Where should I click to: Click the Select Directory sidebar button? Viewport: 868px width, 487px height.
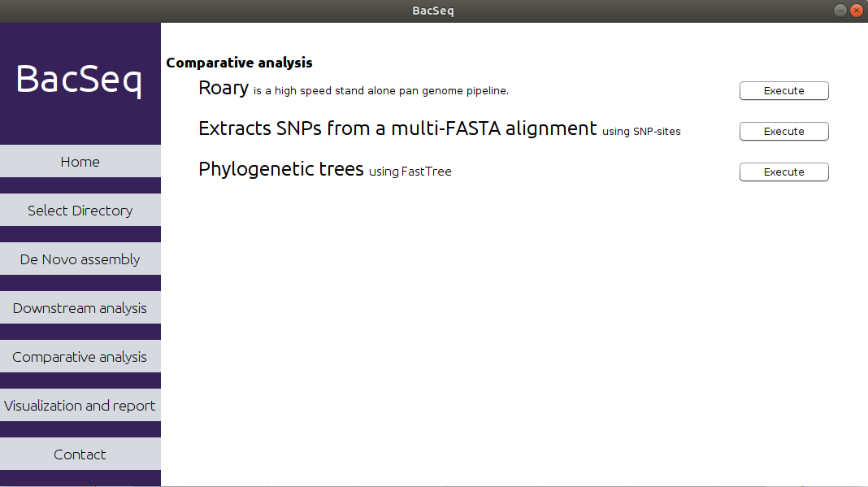point(80,210)
